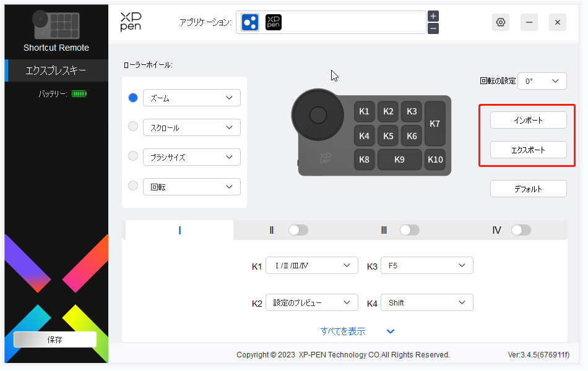Select the black XPPen application icon
This screenshot has height=371, width=588.
pos(272,22)
